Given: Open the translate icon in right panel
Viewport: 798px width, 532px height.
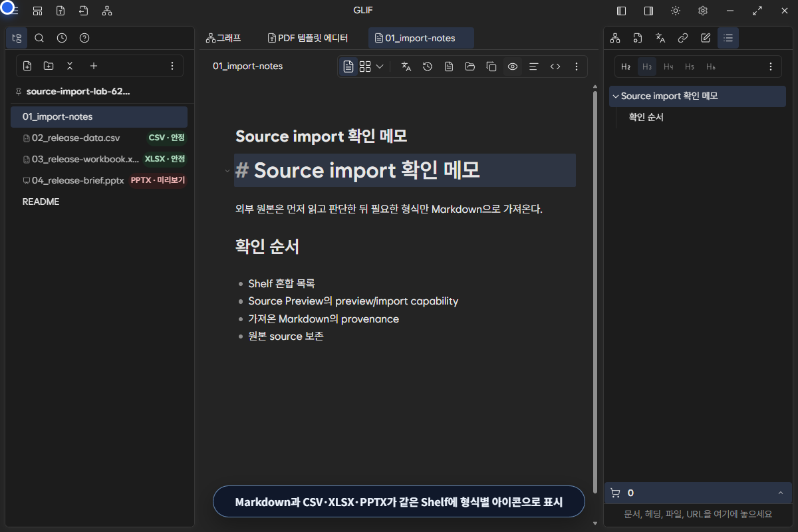Looking at the screenshot, I should [x=660, y=38].
